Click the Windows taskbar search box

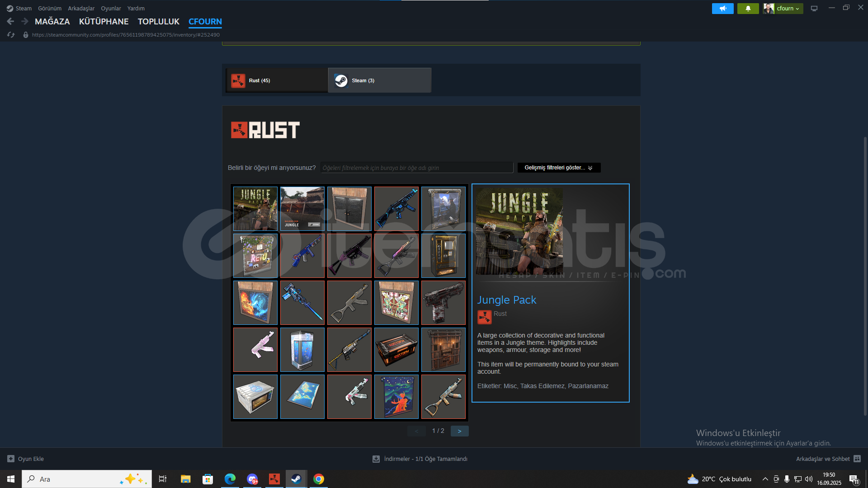pos(87,479)
